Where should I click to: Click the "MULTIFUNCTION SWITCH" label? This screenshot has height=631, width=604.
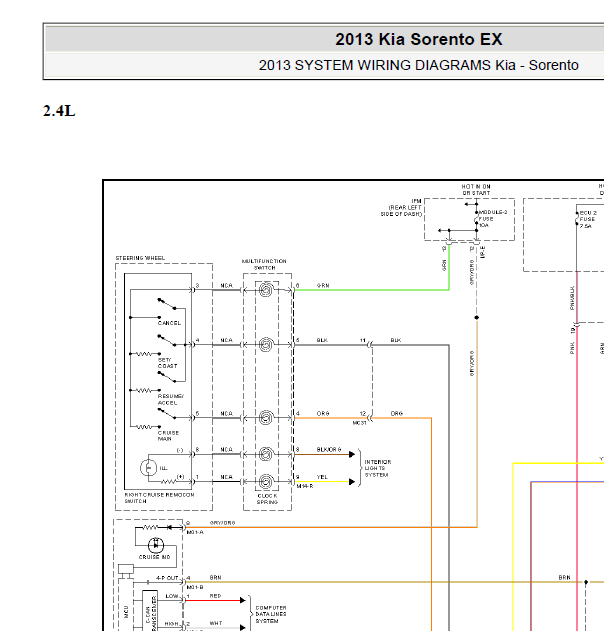pos(264,264)
